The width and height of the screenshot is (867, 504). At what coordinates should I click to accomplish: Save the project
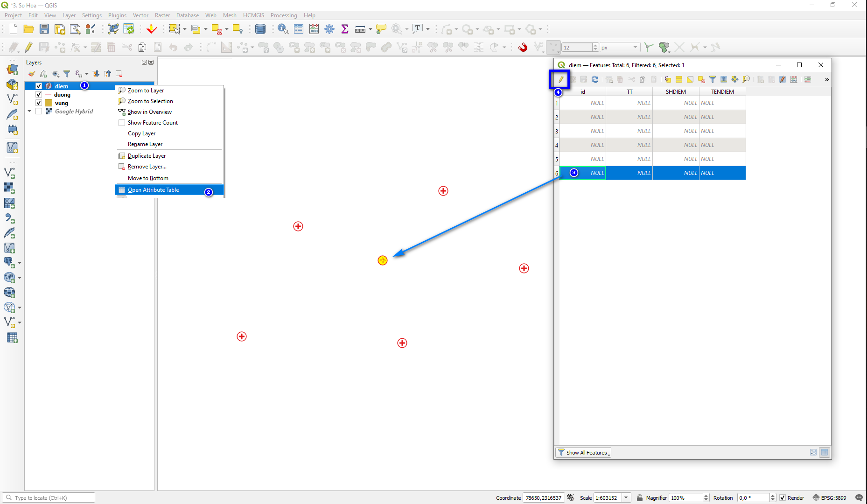pos(44,29)
